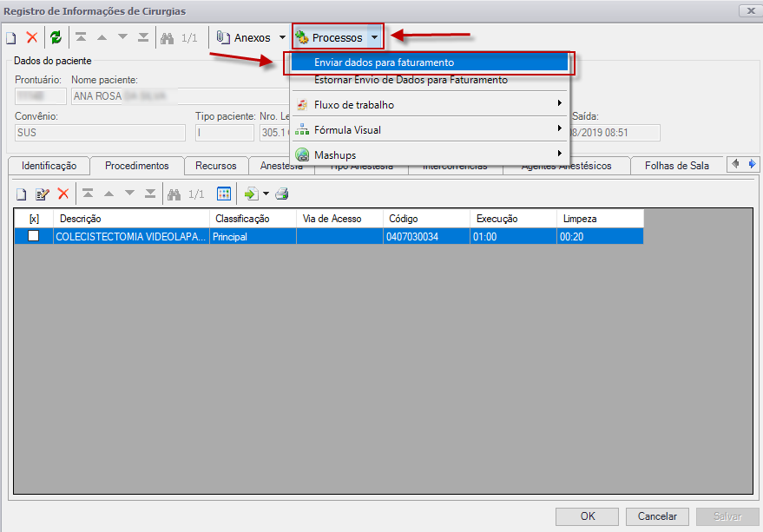
Task: Click the new record icon in top toolbar
Action: [10, 37]
